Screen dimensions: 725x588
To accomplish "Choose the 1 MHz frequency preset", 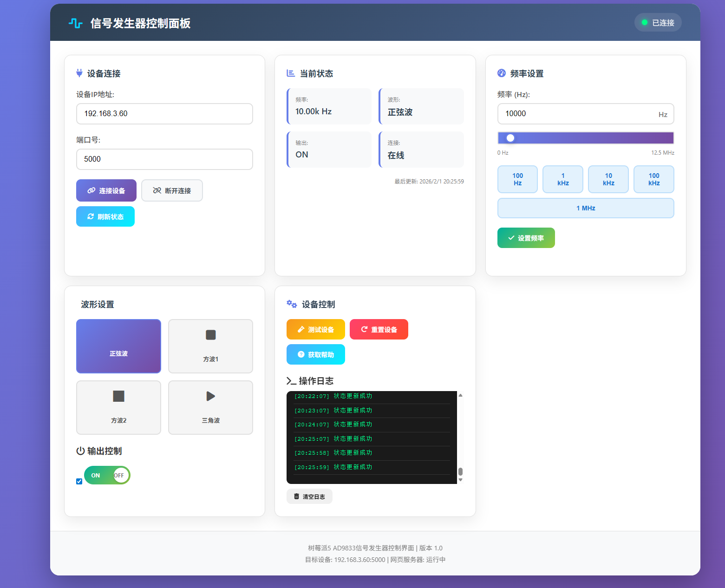I will (585, 208).
